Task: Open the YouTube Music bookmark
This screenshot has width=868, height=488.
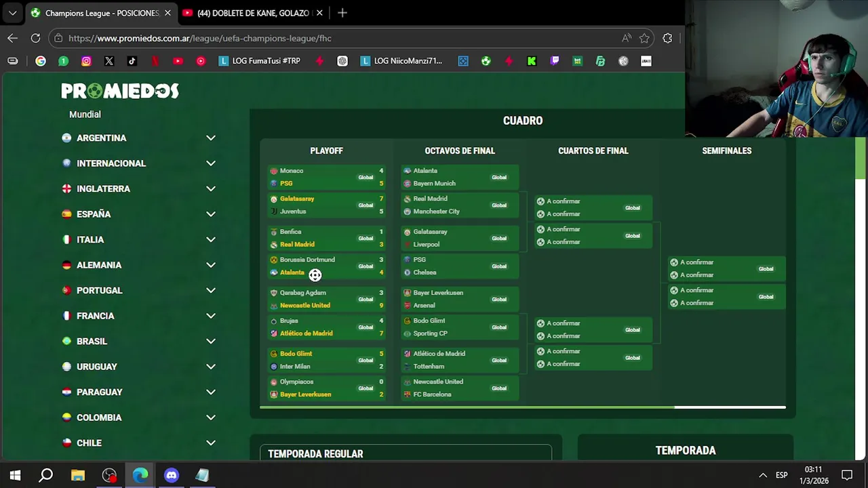Action: [x=201, y=61]
